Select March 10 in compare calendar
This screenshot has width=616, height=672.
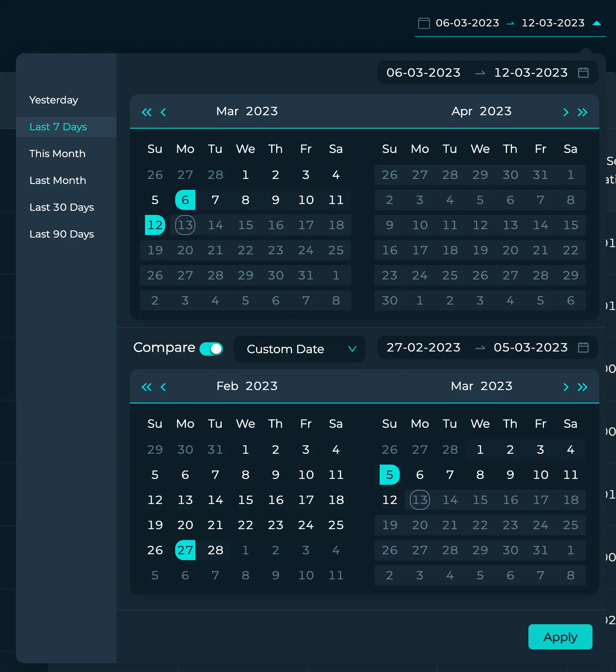pos(541,475)
